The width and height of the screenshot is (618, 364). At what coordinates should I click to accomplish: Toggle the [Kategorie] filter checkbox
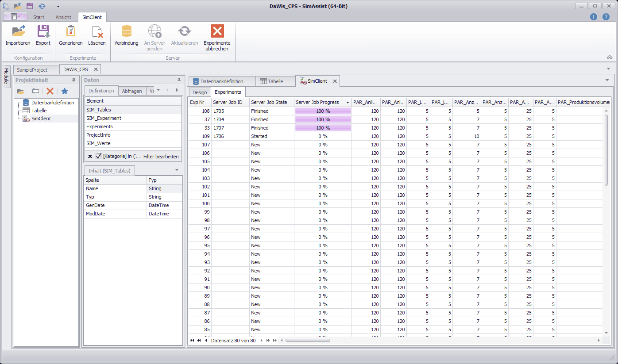(x=98, y=156)
